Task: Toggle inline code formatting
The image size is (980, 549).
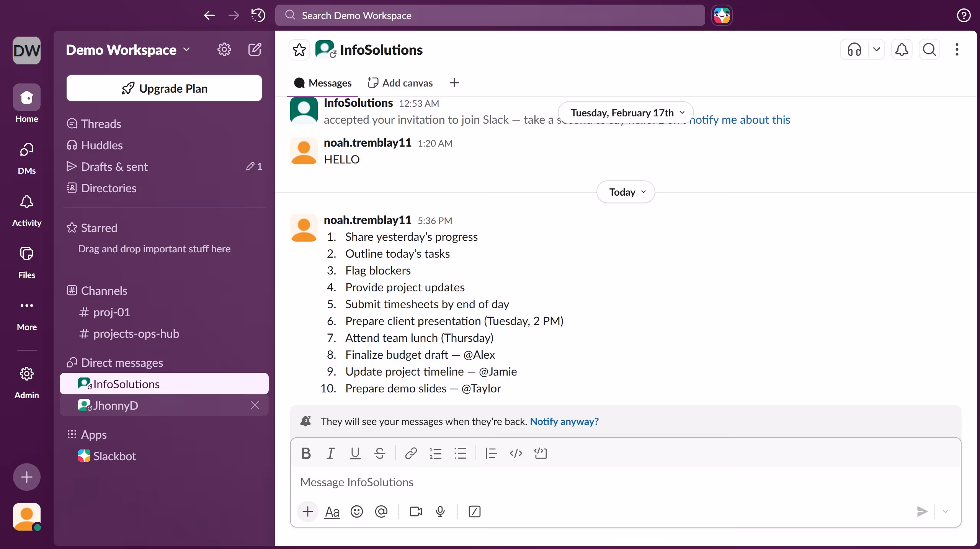Action: [x=516, y=453]
